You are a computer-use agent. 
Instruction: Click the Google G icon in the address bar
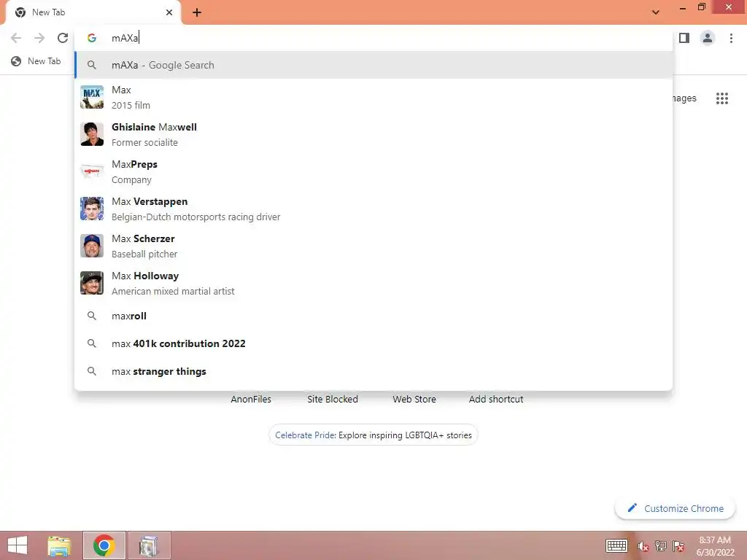pos(92,38)
